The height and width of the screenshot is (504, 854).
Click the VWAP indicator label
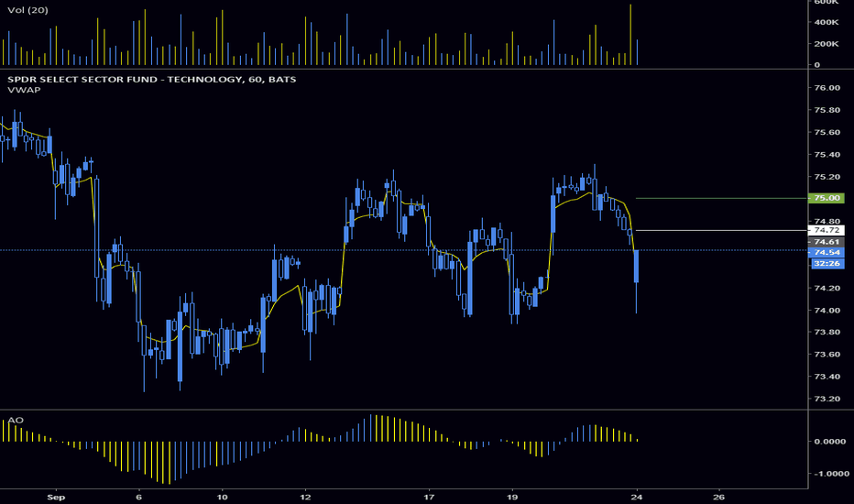pyautogui.click(x=24, y=90)
